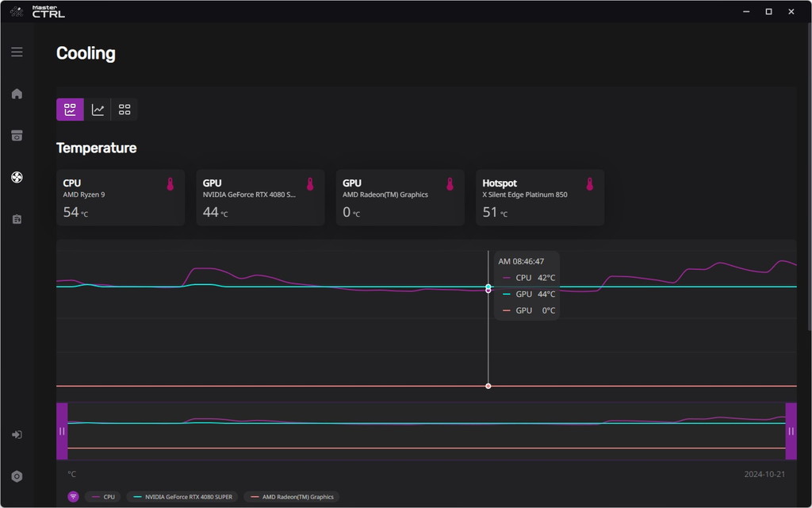The image size is (812, 508).
Task: Toggle AMD Radeon(TM) Graphics legend series
Action: pos(292,497)
